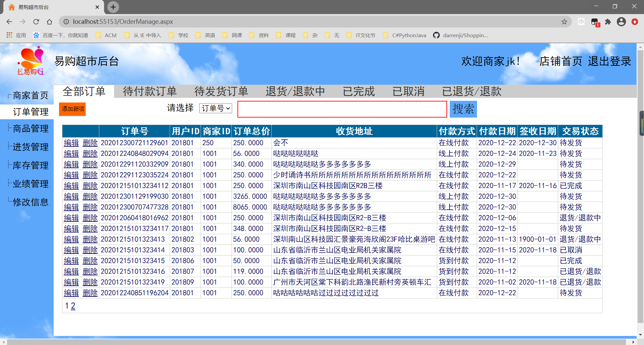
Task: Open the darrenji/Shoppin GitHub bookmark
Action: [x=461, y=35]
